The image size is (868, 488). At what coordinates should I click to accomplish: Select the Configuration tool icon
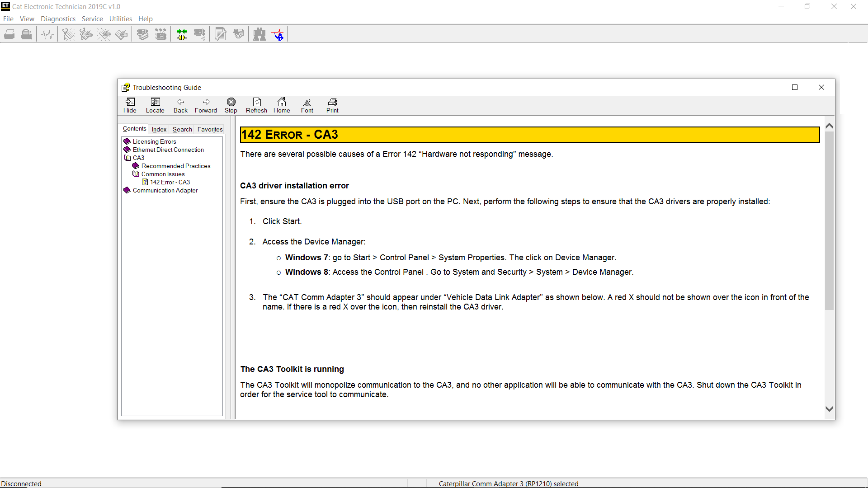[221, 34]
